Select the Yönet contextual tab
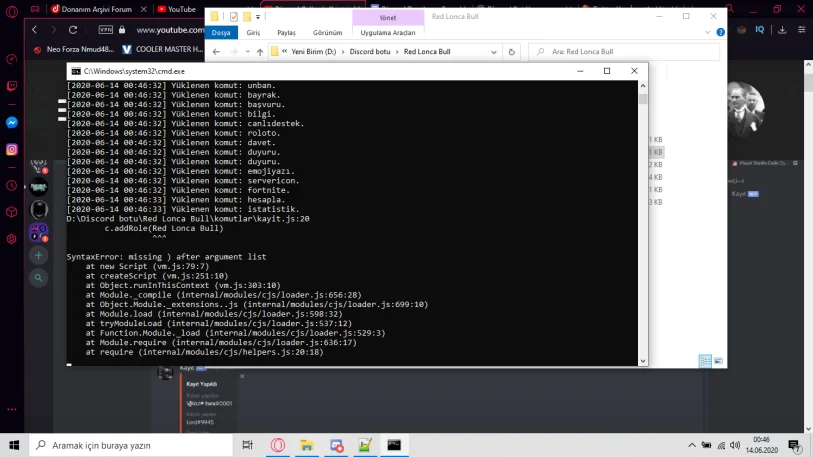This screenshot has height=457, width=813. [x=388, y=18]
